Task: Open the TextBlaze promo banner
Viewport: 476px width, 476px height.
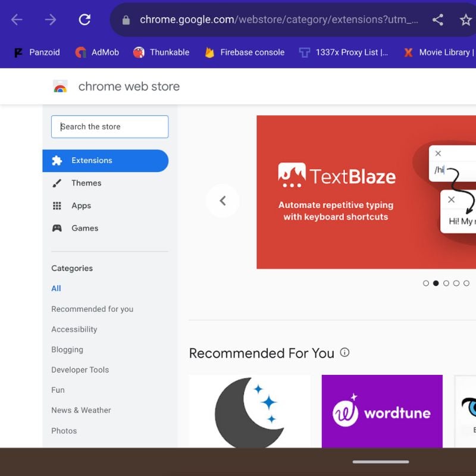Action: [x=366, y=192]
